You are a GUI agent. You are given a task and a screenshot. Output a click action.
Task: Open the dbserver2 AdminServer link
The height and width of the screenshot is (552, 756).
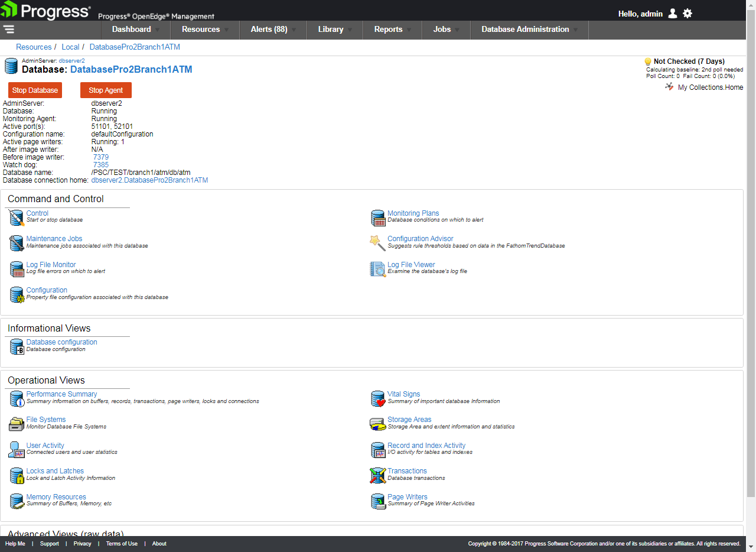tap(71, 60)
